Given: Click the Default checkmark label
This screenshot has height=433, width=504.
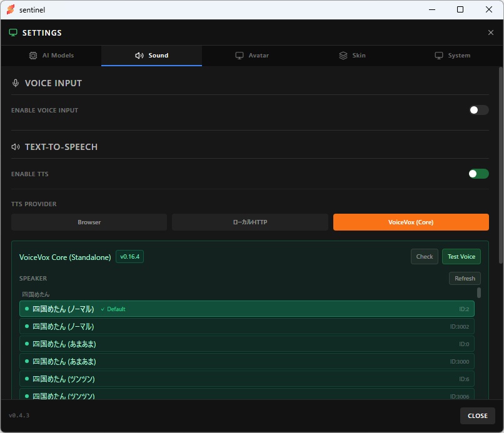Looking at the screenshot, I should 113,309.
